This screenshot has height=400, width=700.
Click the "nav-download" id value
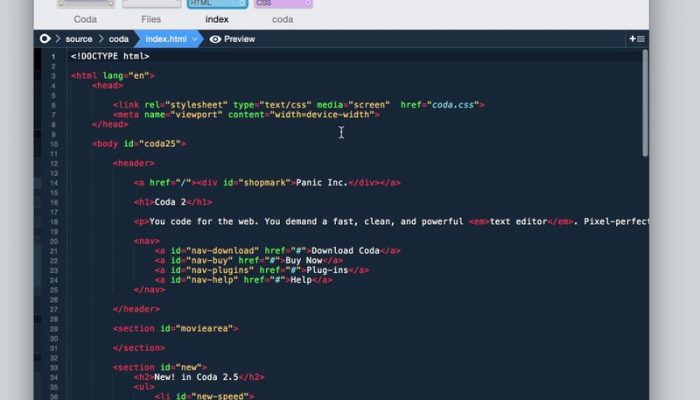pos(223,251)
